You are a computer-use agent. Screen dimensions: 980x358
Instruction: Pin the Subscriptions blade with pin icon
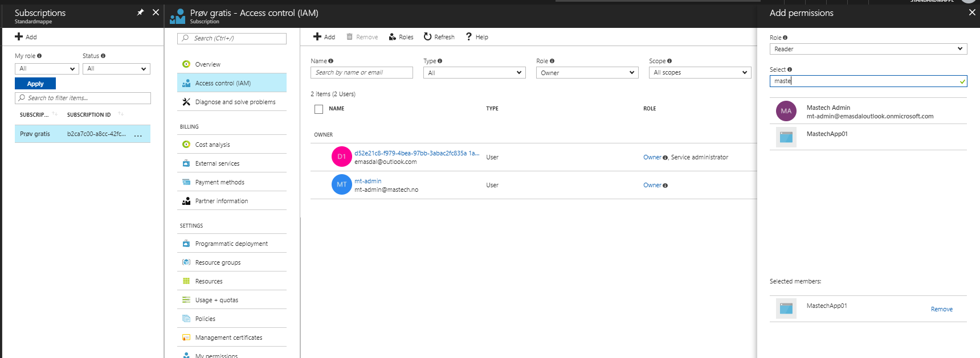pos(140,13)
